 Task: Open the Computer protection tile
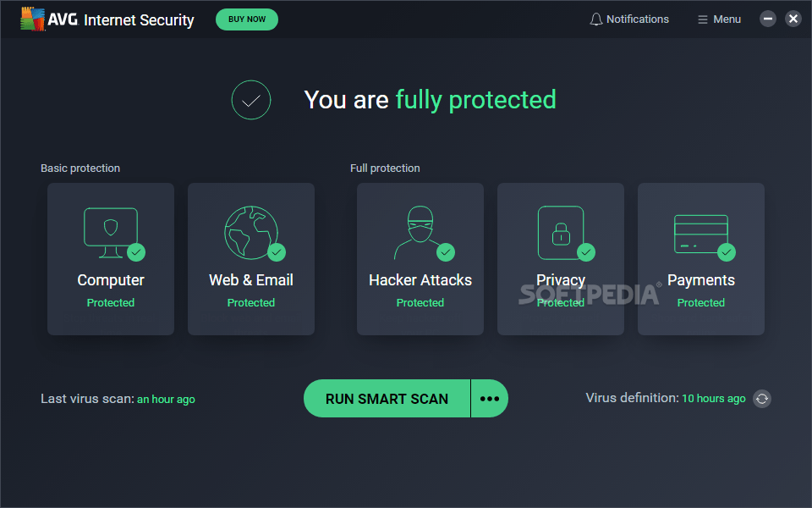point(111,259)
